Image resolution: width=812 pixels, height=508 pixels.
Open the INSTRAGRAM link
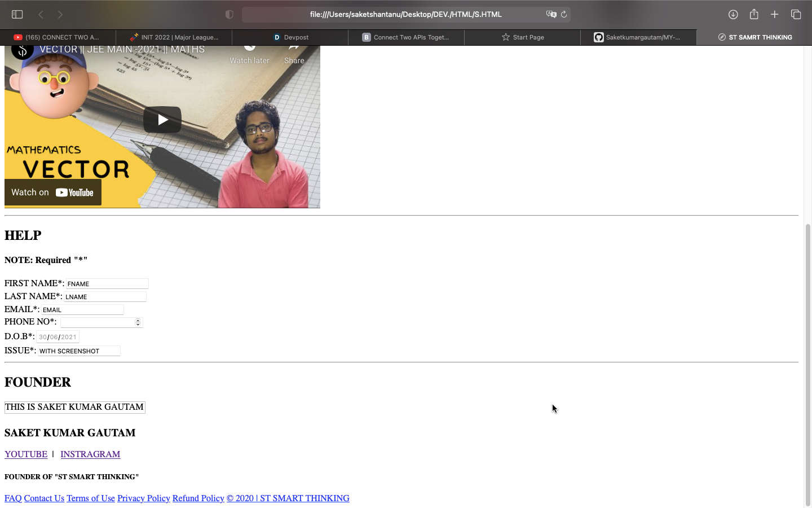click(x=90, y=454)
